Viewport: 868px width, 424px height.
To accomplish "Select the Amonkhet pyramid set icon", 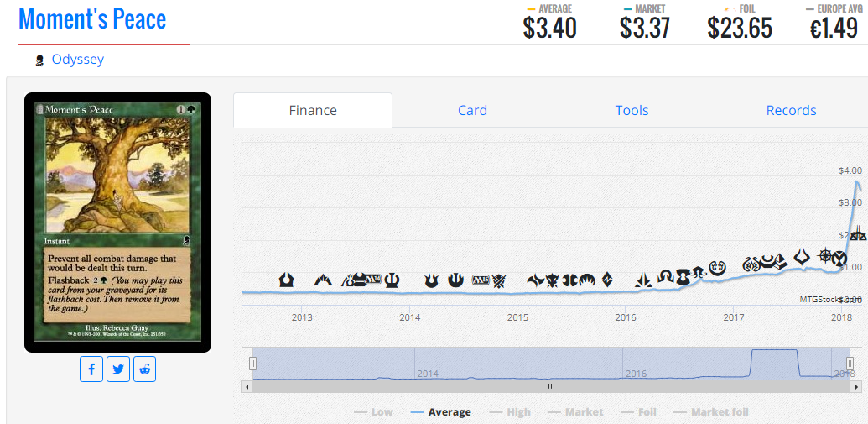I will 781,262.
